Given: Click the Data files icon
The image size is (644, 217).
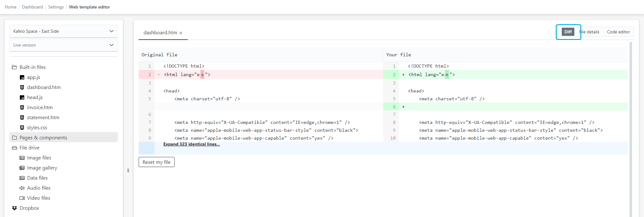Looking at the screenshot, I should (x=22, y=178).
